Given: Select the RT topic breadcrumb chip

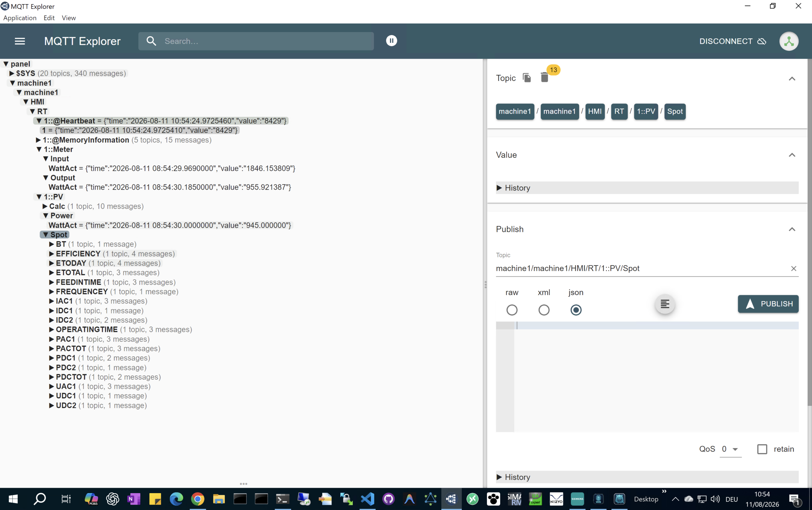Looking at the screenshot, I should tap(619, 111).
